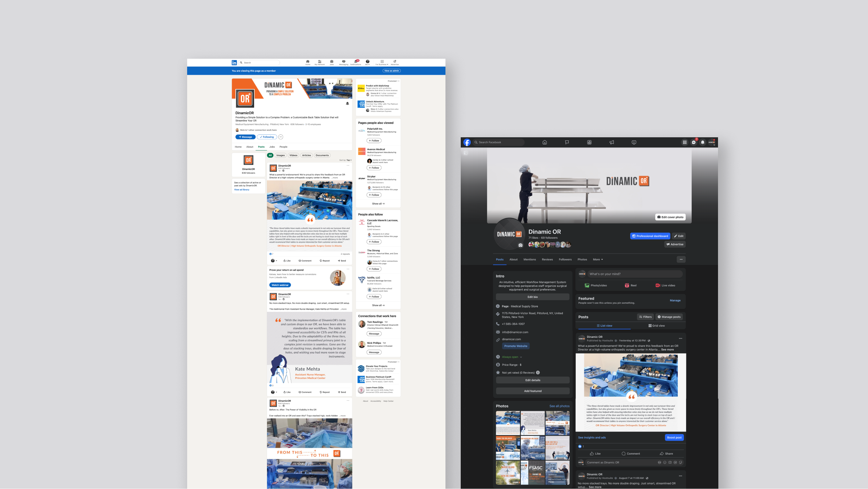Show all under People also follow
The image size is (868, 489).
coord(378,305)
